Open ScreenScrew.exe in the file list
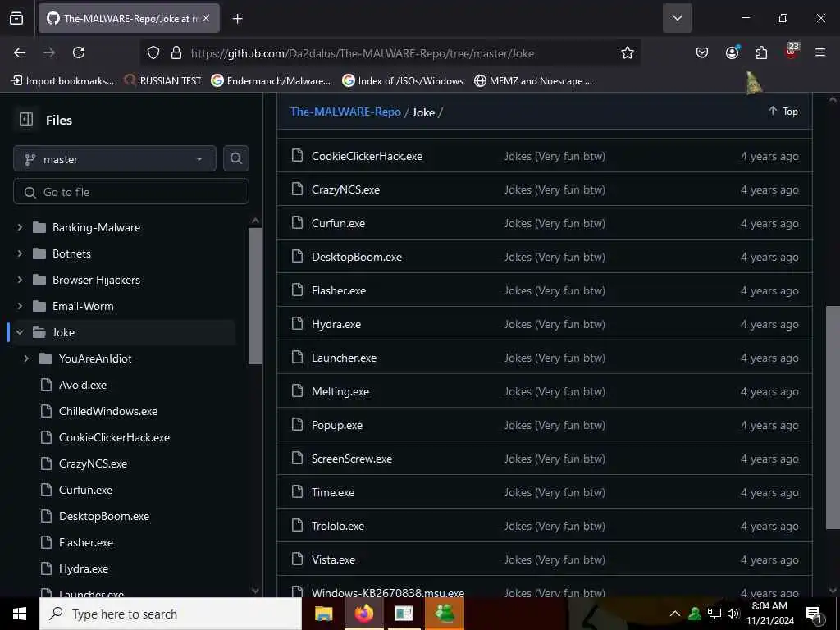840x630 pixels. [x=351, y=459]
